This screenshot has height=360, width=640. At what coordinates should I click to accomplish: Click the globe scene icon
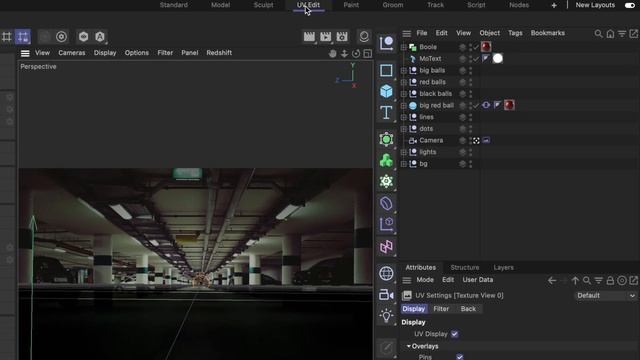click(x=386, y=273)
